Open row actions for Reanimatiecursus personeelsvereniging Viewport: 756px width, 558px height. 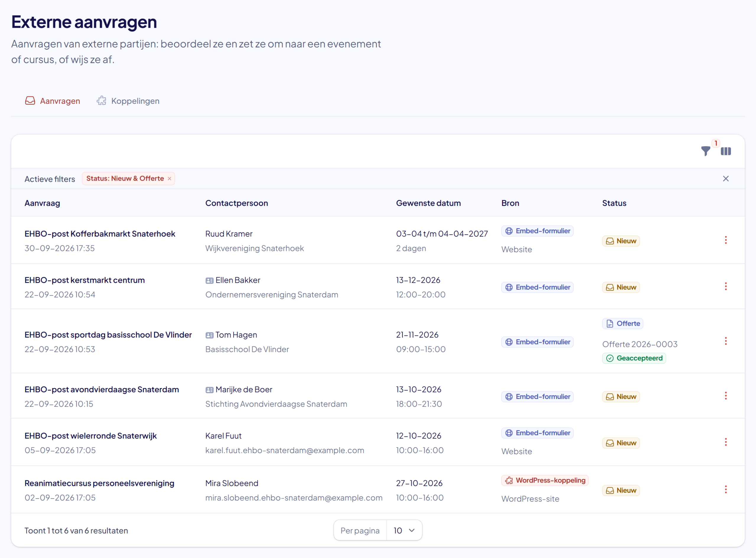coord(726,489)
